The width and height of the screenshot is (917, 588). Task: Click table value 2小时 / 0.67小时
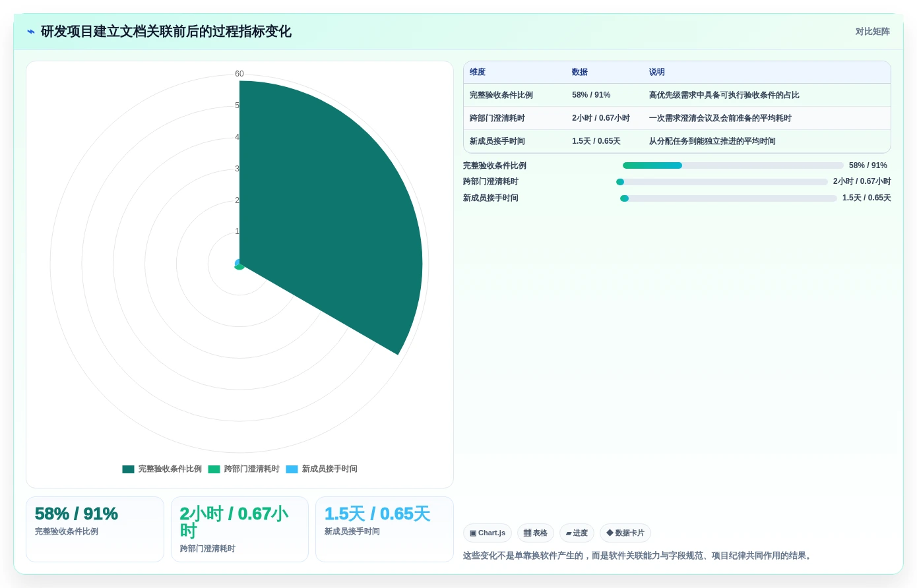coord(601,119)
